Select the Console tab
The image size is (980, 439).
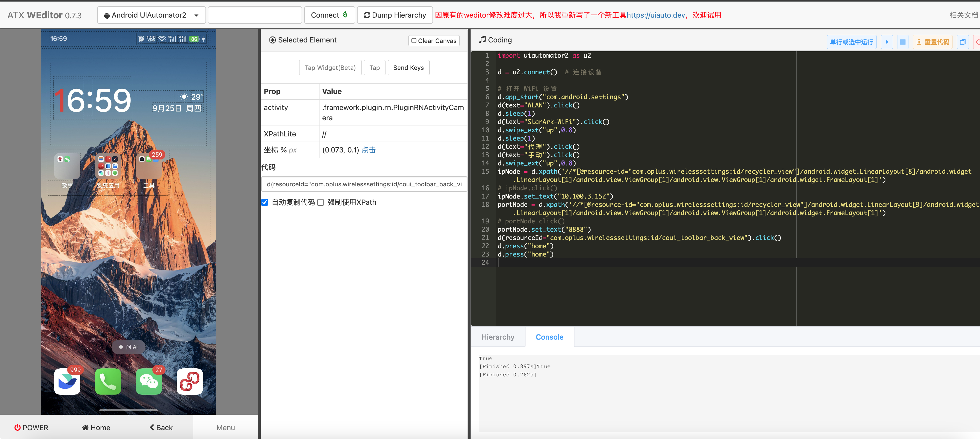point(549,337)
